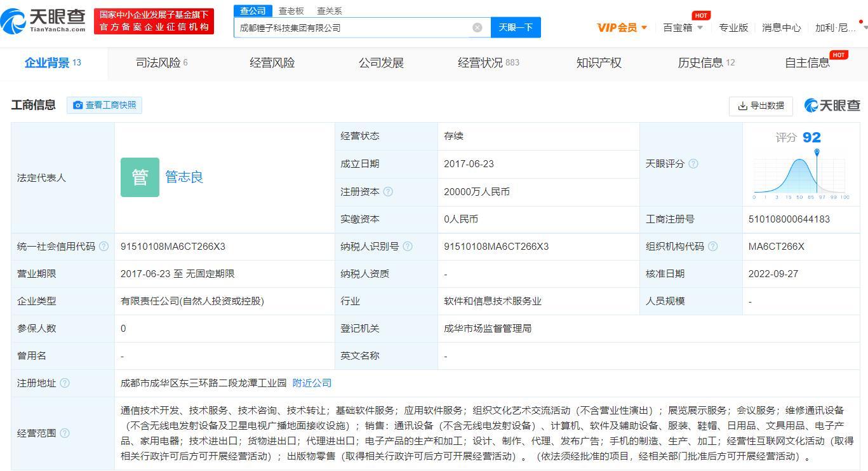The image size is (868, 471).
Task: Open 消息中心 link
Action: pos(782,27)
